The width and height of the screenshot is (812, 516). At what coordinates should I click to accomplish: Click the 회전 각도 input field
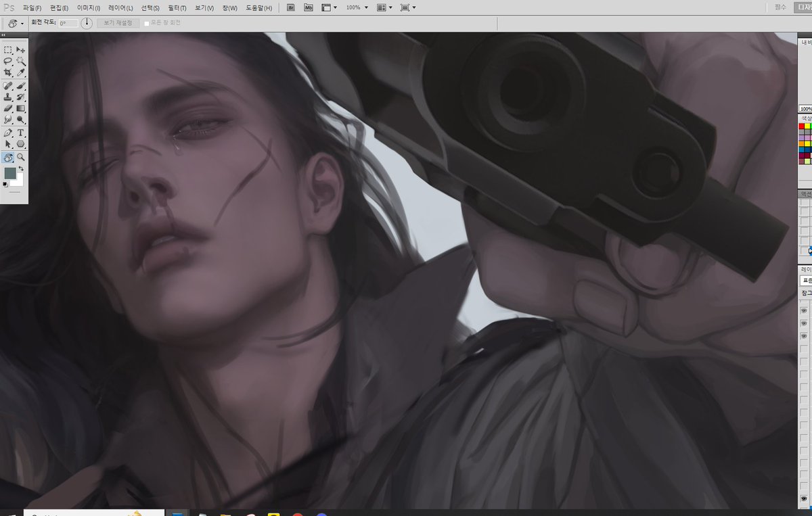[x=68, y=23]
